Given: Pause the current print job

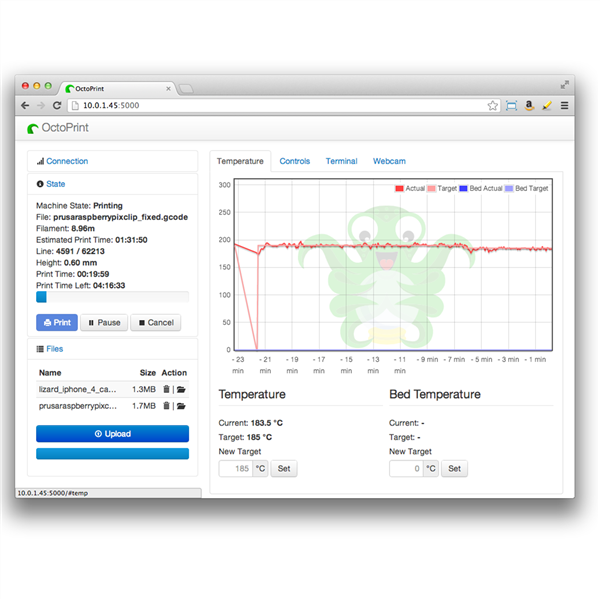Looking at the screenshot, I should pyautogui.click(x=103, y=323).
